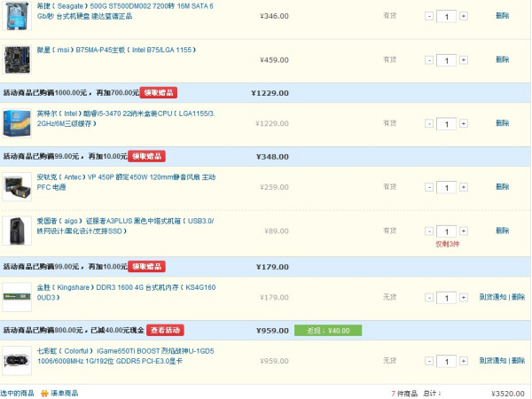532x399 pixels.
Task: Click quantity field for Seagate hard drive
Action: pos(446,17)
